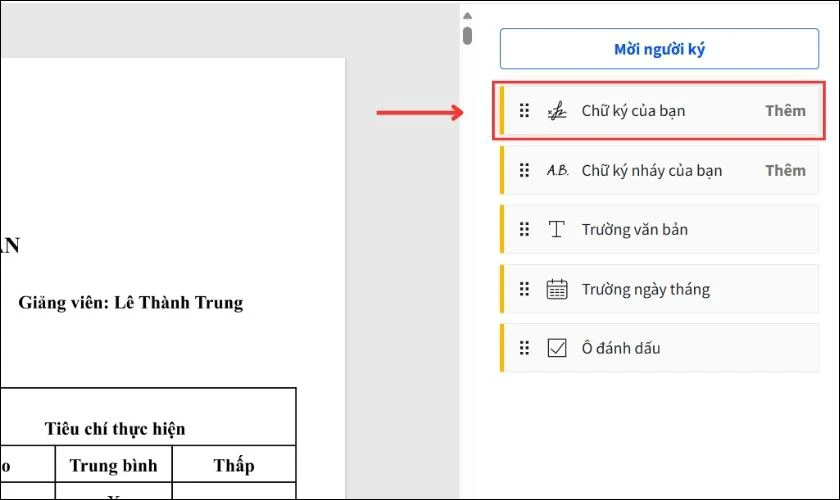
Task: Click the Mời người ký button
Action: point(659,49)
